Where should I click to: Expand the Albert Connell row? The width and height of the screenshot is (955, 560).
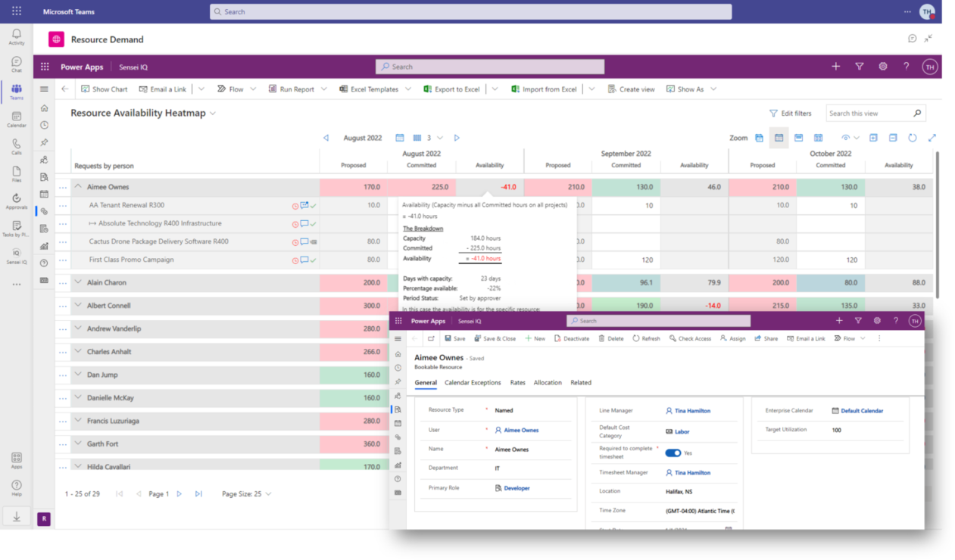(77, 306)
